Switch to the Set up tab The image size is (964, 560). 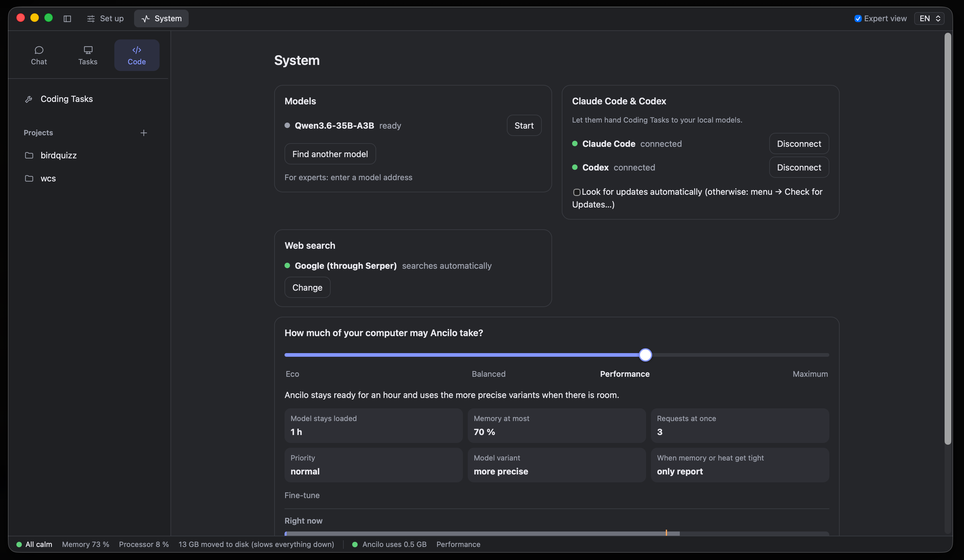click(x=105, y=19)
